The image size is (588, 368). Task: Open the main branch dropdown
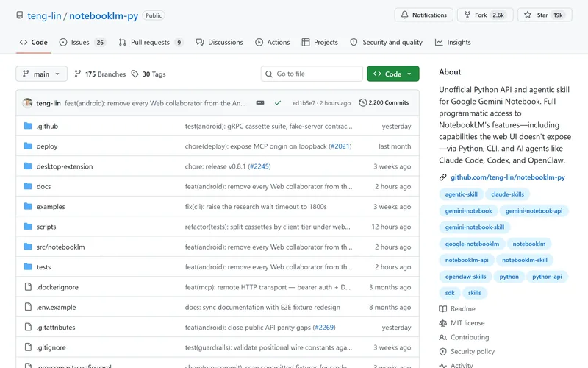pyautogui.click(x=41, y=74)
